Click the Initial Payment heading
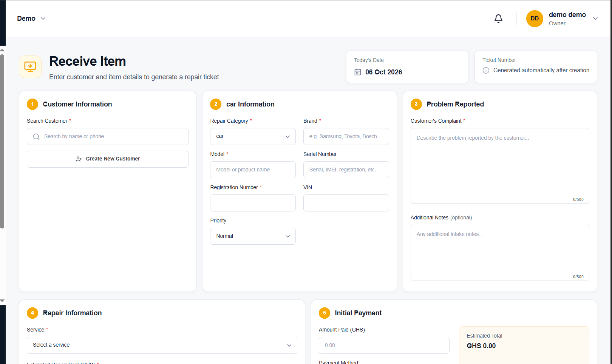 (358, 313)
